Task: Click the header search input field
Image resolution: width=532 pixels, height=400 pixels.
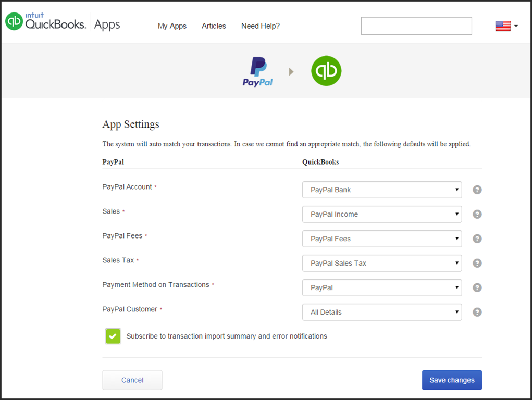Action: pyautogui.click(x=416, y=26)
